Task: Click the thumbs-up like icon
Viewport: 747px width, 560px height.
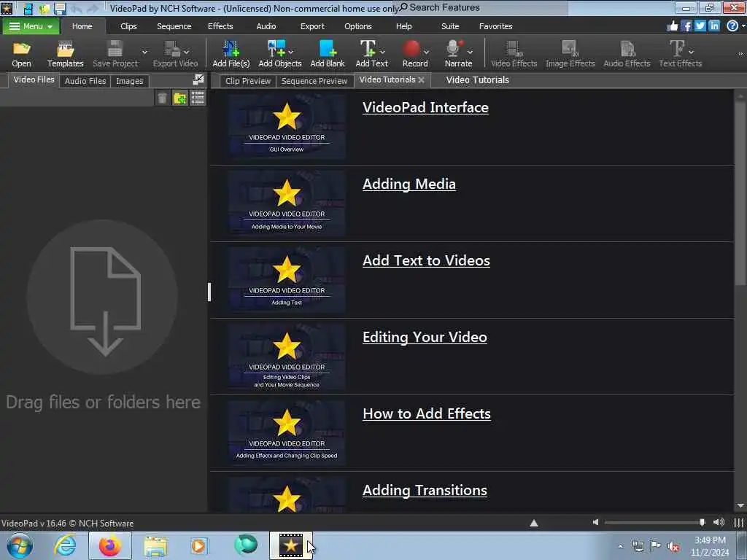Action: [672, 26]
